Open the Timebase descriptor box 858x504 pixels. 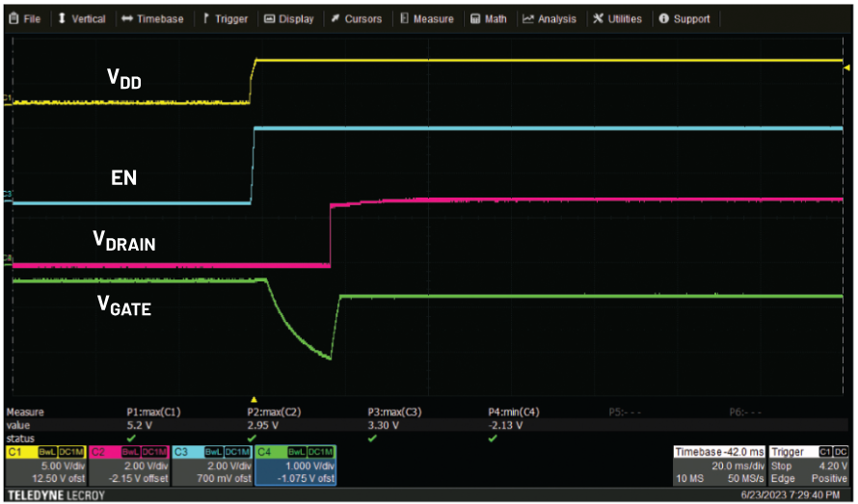pos(718,464)
